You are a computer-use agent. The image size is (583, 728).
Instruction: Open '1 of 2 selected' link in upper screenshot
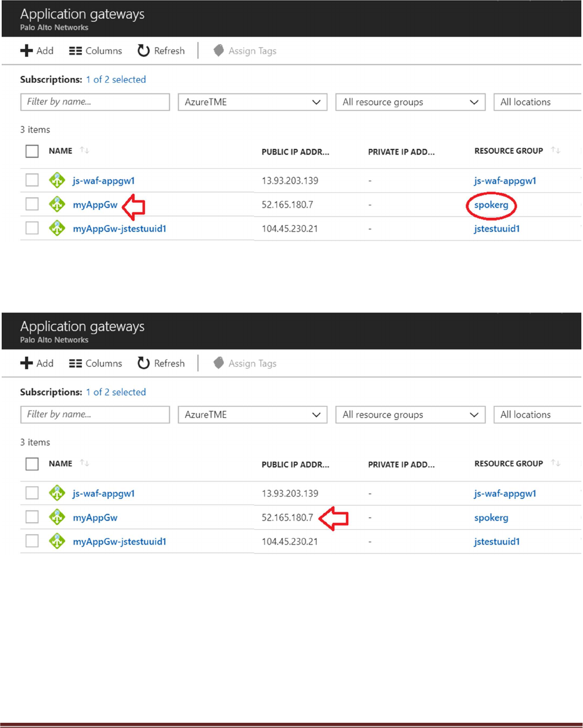tap(116, 79)
